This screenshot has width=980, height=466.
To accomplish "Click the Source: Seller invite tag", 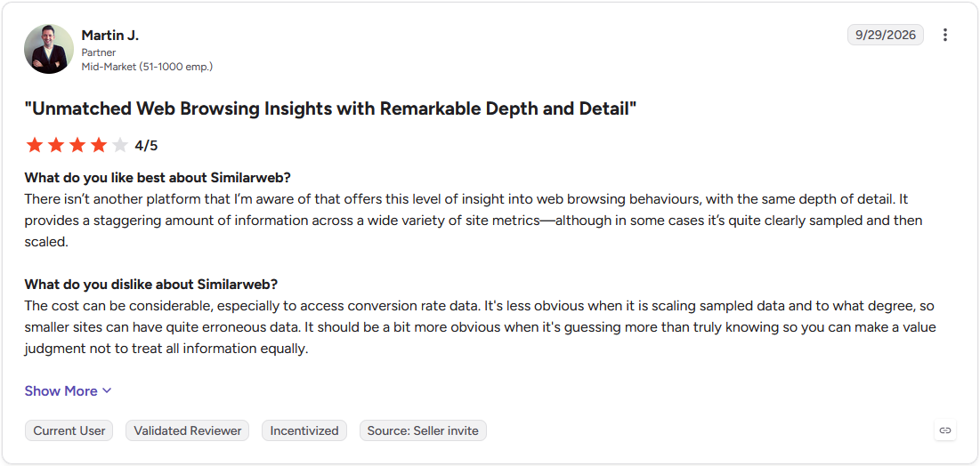I will [x=423, y=430].
